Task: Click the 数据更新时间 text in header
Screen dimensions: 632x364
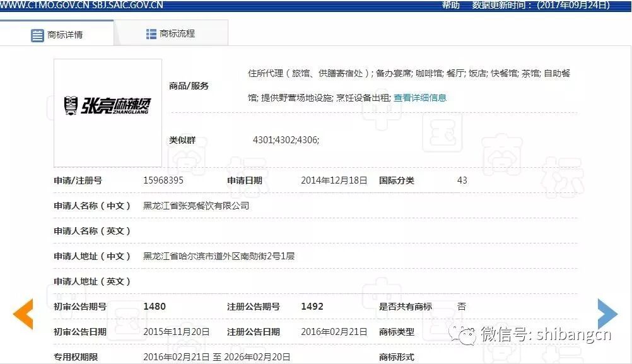Action: tap(541, 5)
